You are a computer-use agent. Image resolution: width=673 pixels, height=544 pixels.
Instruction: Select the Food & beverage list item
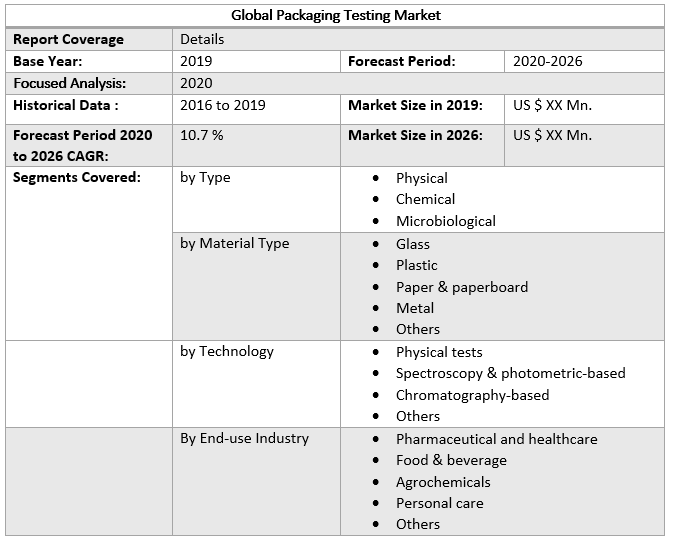(451, 460)
